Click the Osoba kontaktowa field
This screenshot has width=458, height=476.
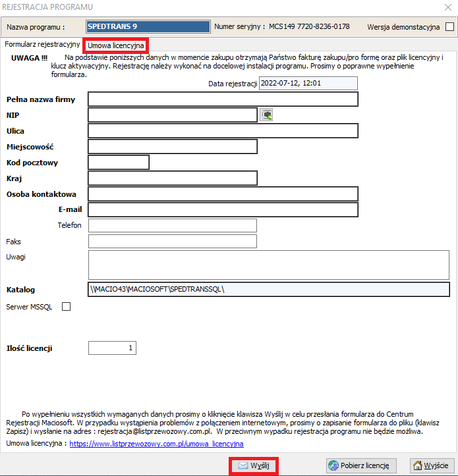pyautogui.click(x=223, y=194)
